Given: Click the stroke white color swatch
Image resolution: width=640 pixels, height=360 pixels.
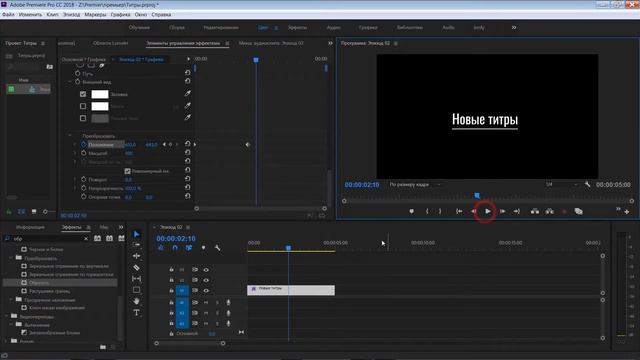Looking at the screenshot, I should (x=100, y=106).
